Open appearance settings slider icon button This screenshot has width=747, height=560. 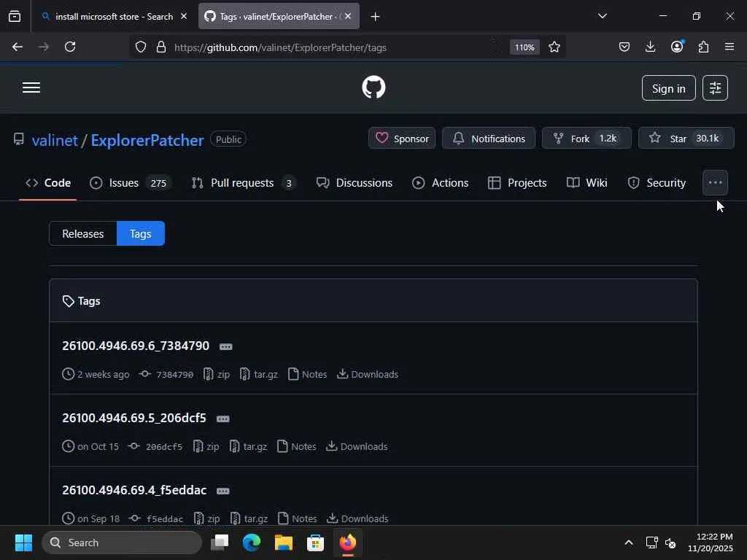[x=715, y=88]
